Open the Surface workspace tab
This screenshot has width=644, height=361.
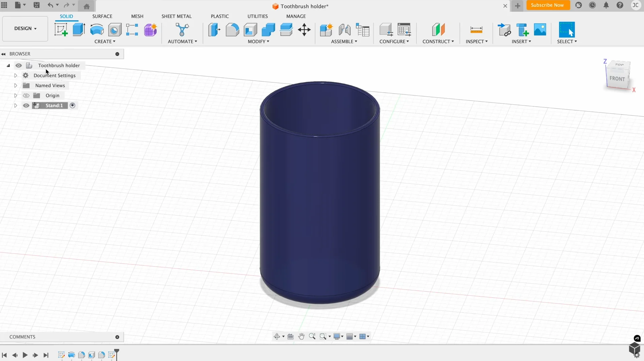click(x=102, y=16)
